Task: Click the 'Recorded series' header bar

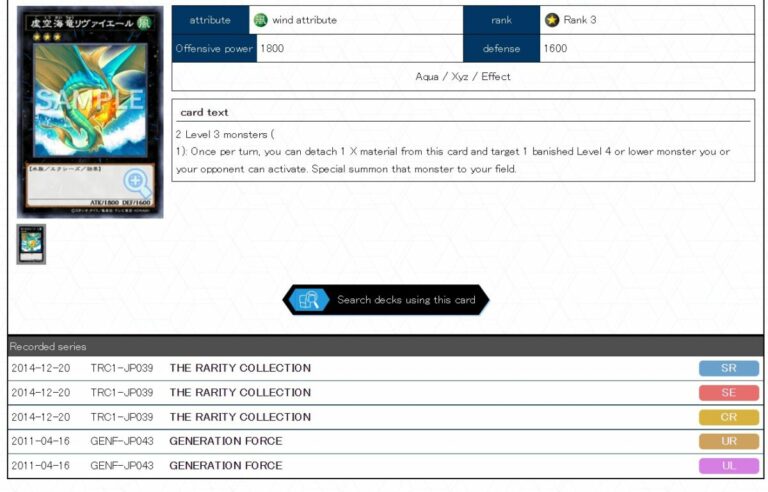Action: [x=384, y=346]
